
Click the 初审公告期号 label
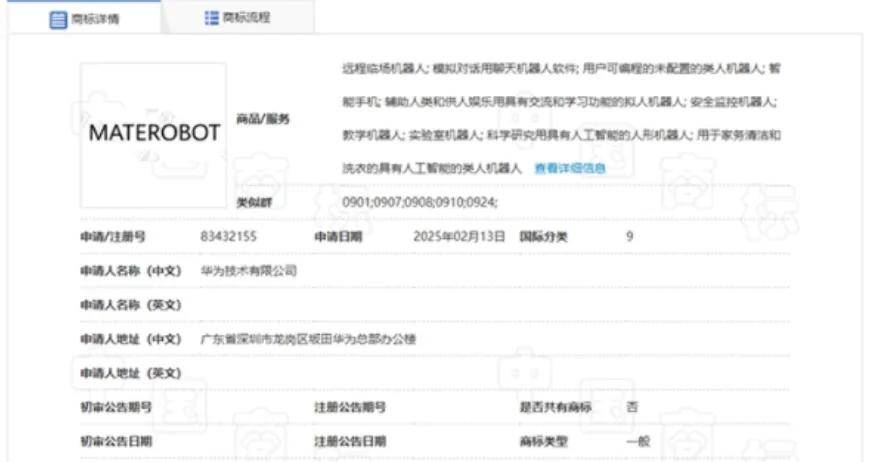(x=116, y=407)
